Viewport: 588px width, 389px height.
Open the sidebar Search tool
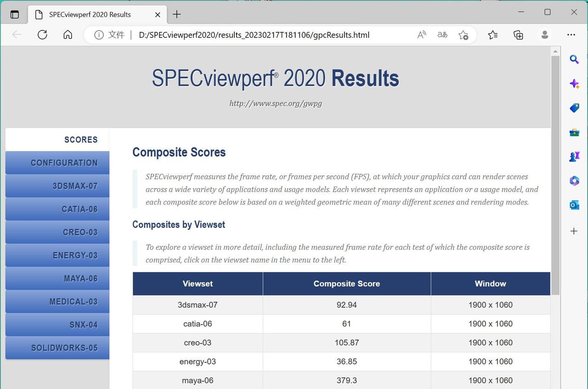574,59
